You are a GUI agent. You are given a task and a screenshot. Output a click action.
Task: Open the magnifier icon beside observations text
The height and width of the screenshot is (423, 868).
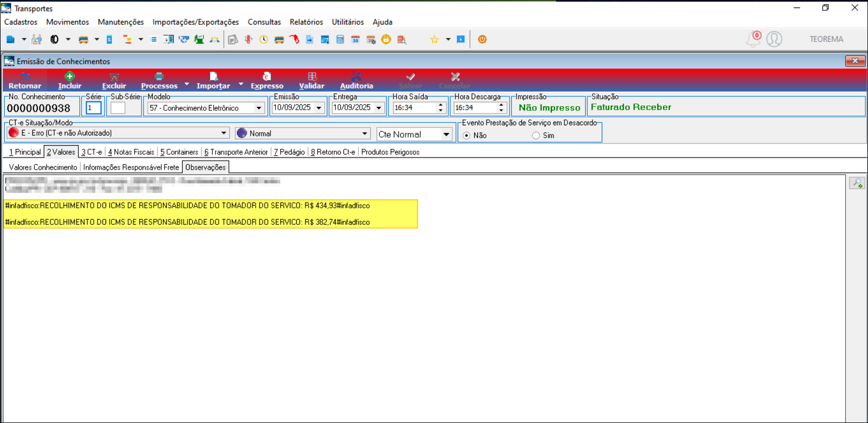(x=857, y=184)
